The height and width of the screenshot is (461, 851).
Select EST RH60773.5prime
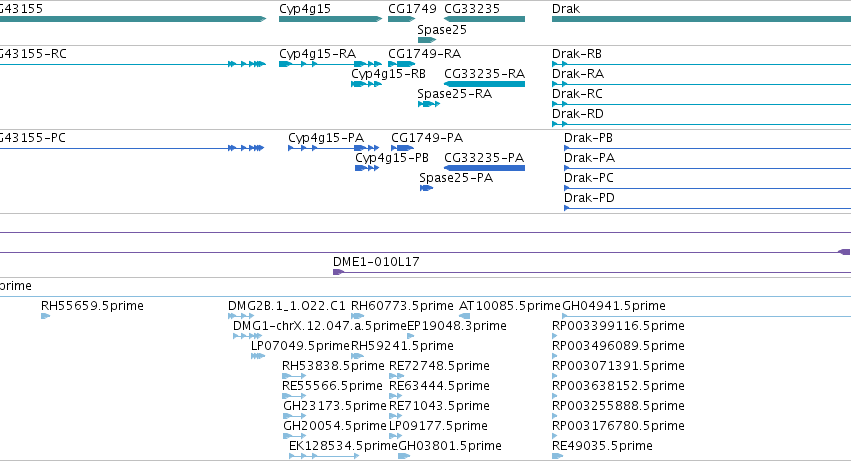click(358, 316)
